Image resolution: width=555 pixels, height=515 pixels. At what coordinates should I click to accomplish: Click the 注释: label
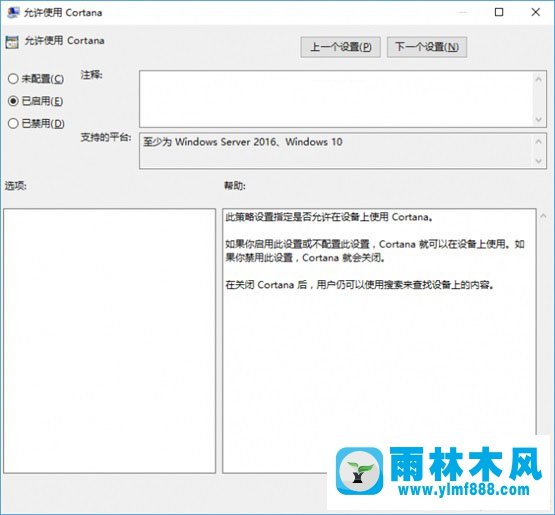tap(92, 75)
